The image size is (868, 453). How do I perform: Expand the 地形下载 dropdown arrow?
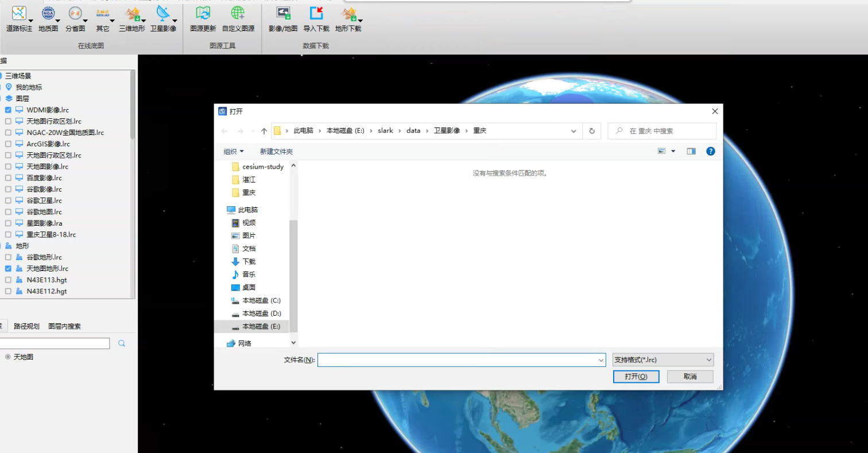tap(360, 21)
